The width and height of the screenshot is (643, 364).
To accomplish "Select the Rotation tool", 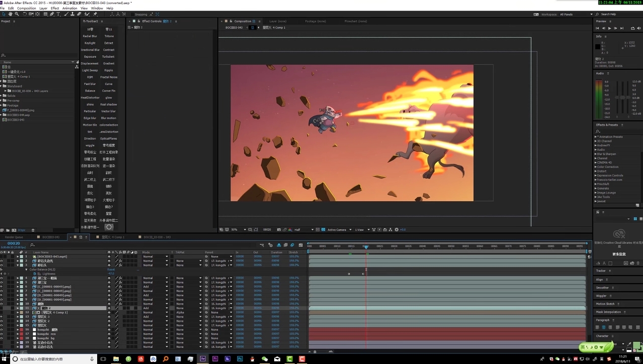I will pos(24,14).
